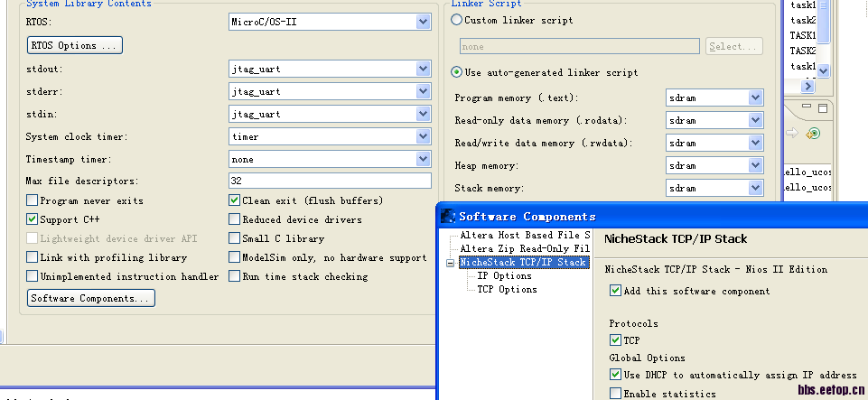
Task: Click the RTOS Options button
Action: click(x=75, y=45)
